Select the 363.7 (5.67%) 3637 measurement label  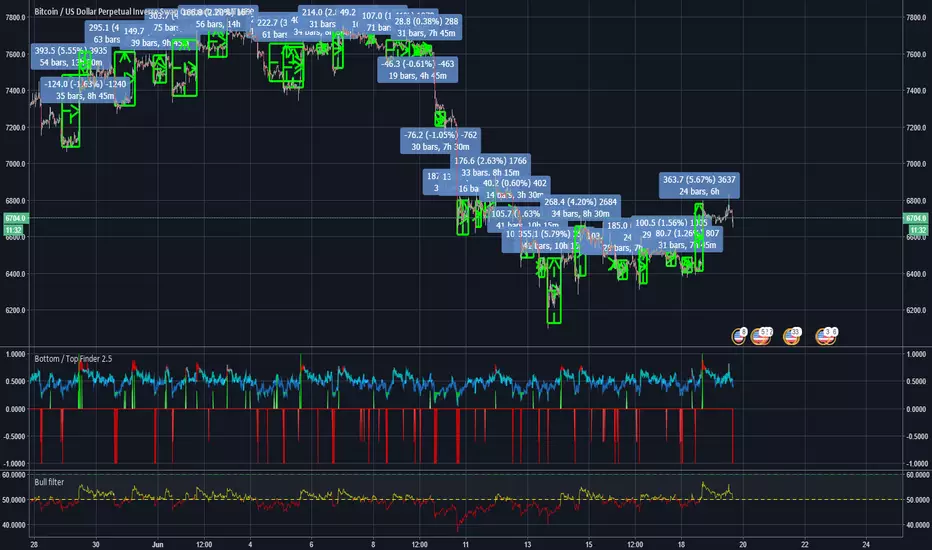click(x=699, y=185)
